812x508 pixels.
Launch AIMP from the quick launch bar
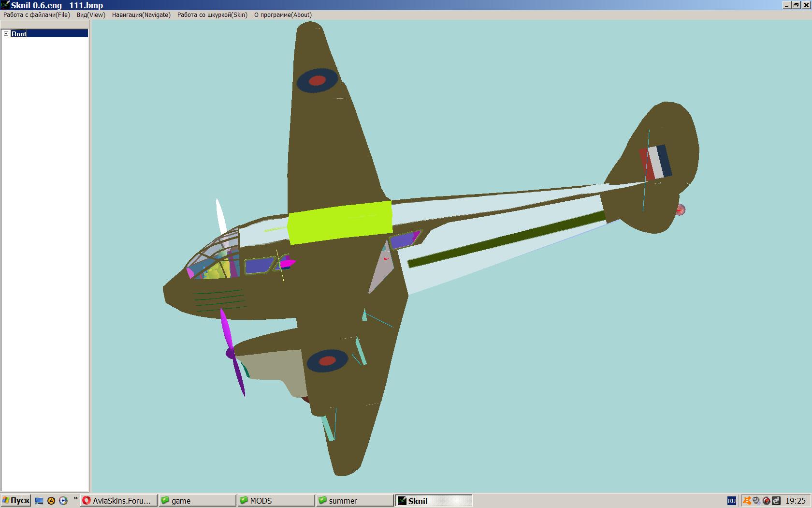tap(51, 501)
